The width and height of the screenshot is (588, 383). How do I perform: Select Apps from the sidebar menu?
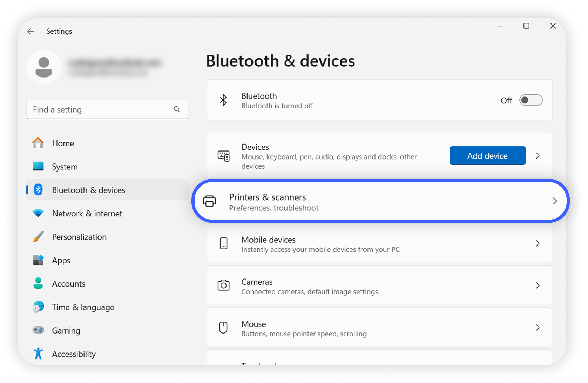61,260
